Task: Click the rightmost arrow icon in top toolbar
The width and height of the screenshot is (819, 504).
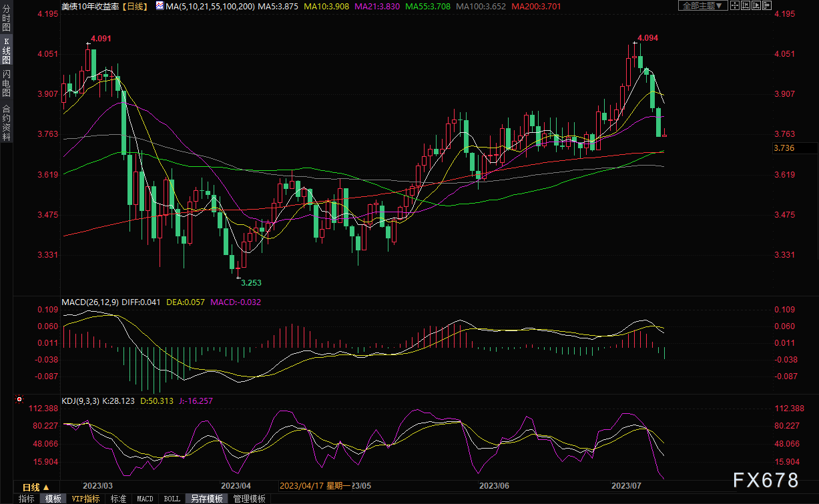Action: click(x=766, y=5)
